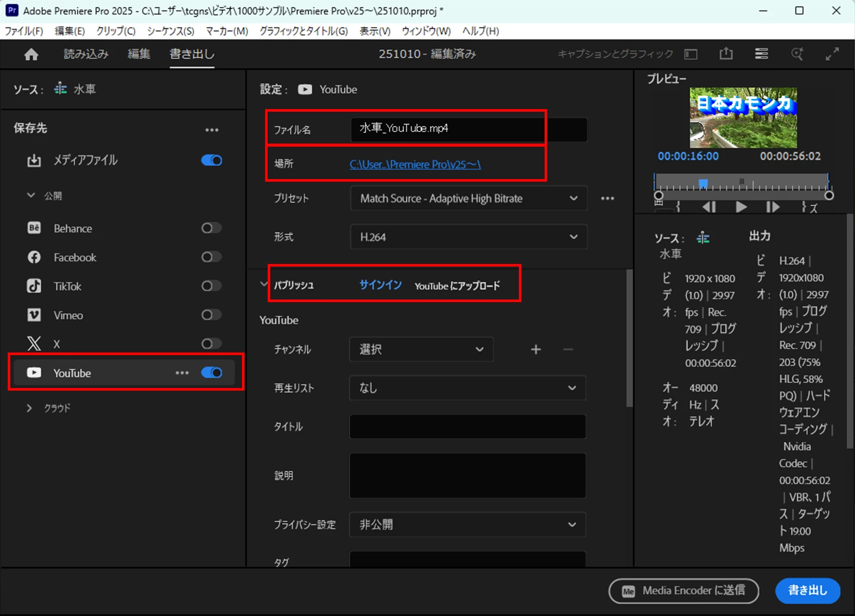This screenshot has height=616, width=855.
Task: Click the ファイル名 input field
Action: [x=469, y=129]
